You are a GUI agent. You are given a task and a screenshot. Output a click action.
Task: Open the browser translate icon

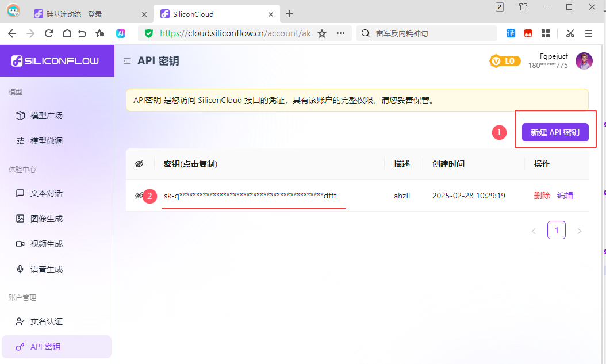coord(511,33)
